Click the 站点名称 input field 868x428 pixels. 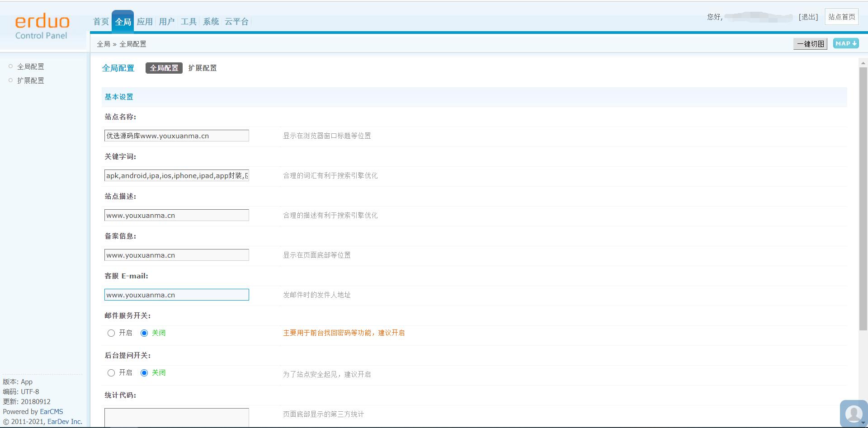tap(176, 136)
